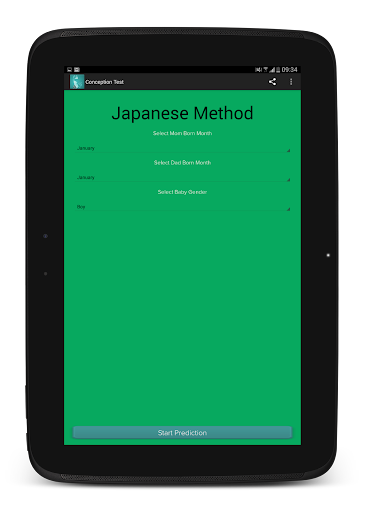Tap the share icon in action bar

pos(272,82)
